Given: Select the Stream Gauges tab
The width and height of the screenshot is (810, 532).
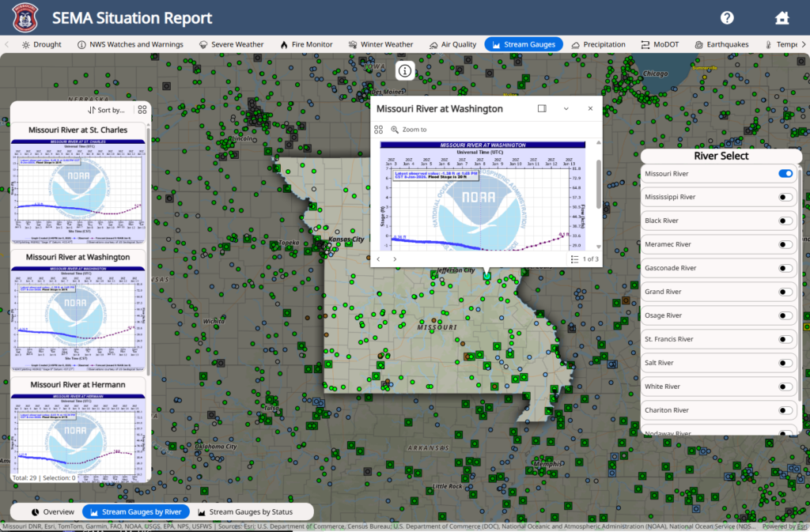Looking at the screenshot, I should click(524, 44).
